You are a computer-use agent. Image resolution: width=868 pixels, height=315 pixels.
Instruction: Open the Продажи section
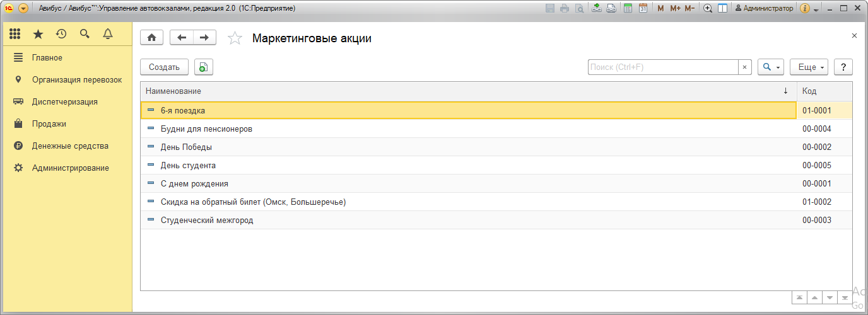(x=49, y=124)
